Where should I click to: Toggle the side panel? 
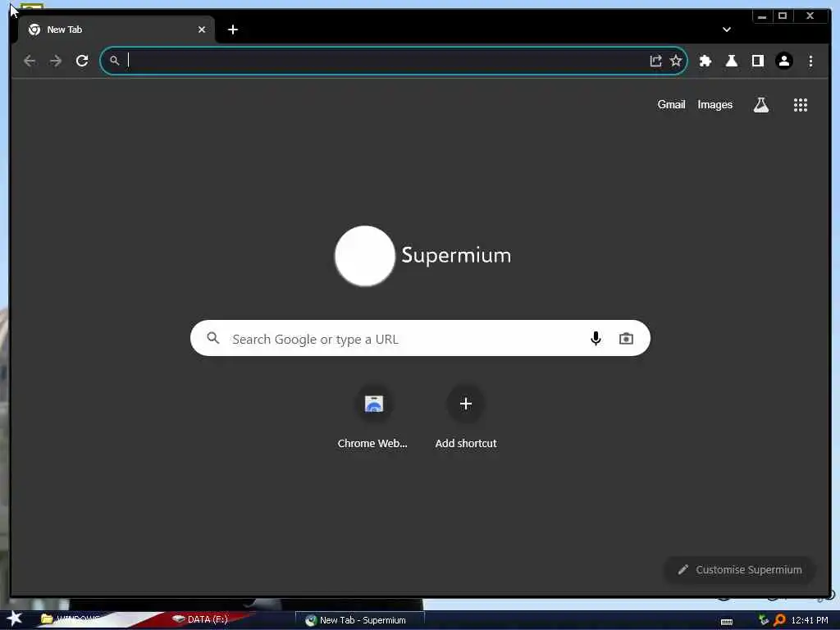[757, 61]
